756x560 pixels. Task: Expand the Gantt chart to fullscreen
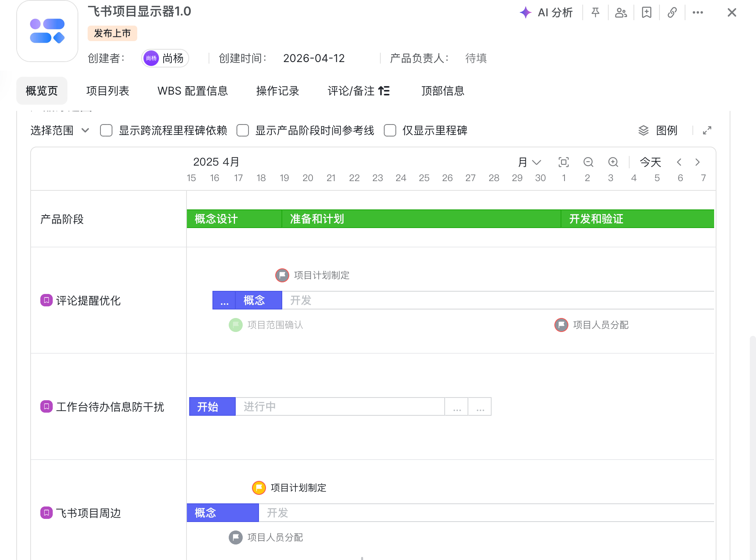[707, 130]
